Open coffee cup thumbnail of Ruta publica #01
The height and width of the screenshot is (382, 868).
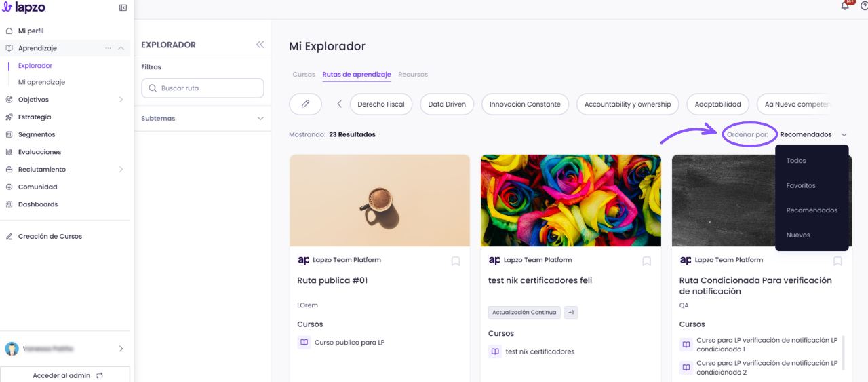coord(380,200)
